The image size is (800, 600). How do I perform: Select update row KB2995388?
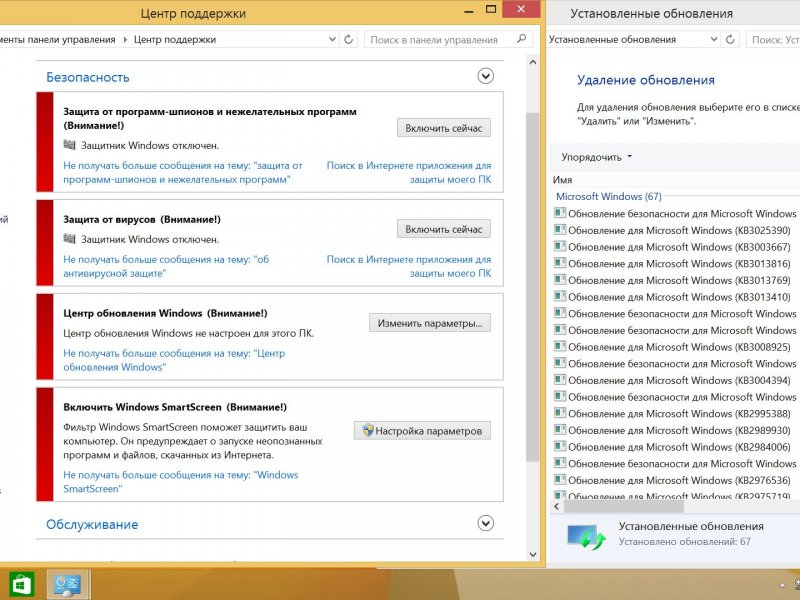[x=673, y=413]
